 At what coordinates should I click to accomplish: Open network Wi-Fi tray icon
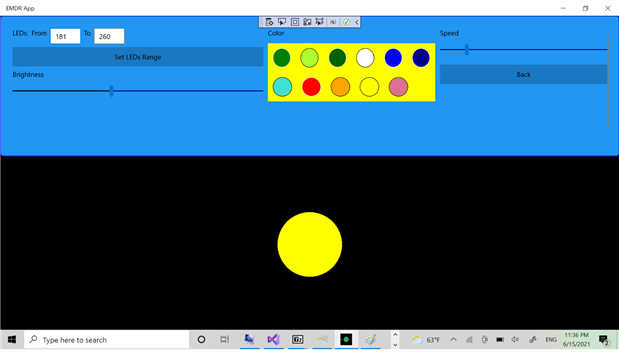[469, 339]
